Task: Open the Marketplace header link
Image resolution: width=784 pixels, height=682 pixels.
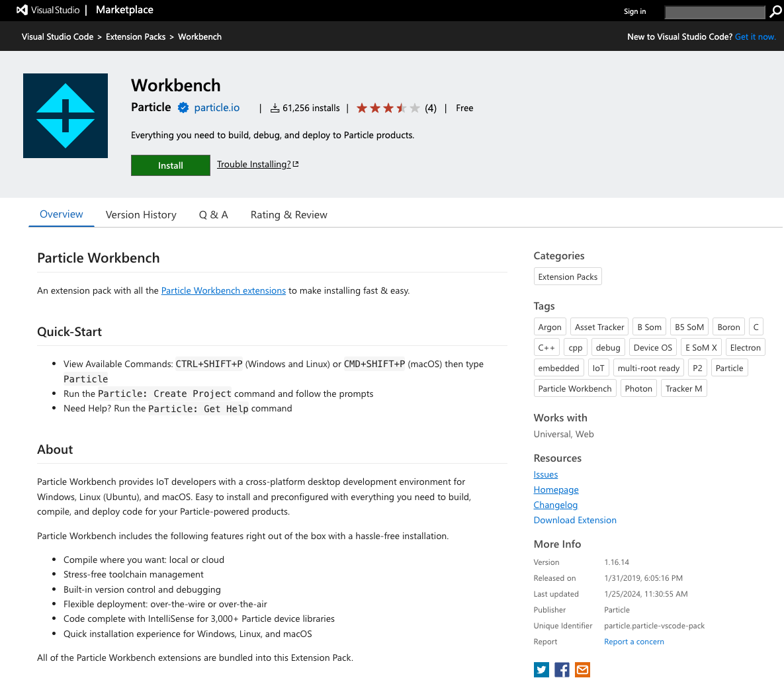Action: point(124,10)
